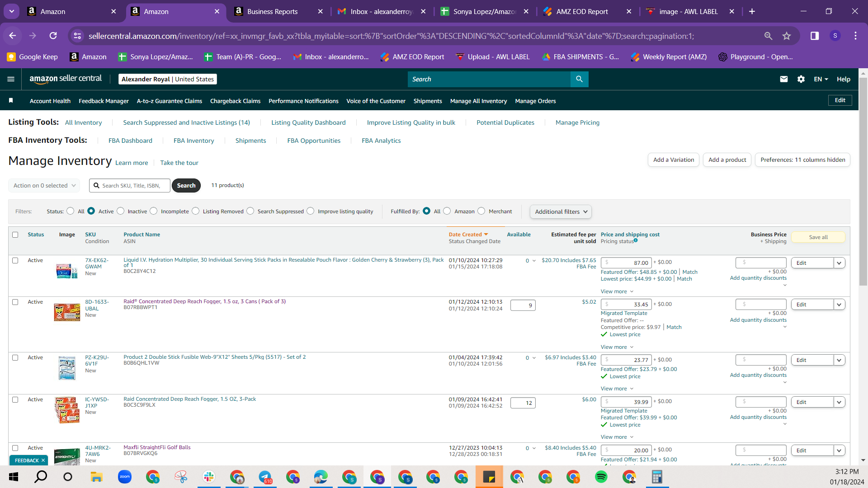This screenshot has height=488, width=868.
Task: Expand View more for Fusible Web listing
Action: pos(617,389)
